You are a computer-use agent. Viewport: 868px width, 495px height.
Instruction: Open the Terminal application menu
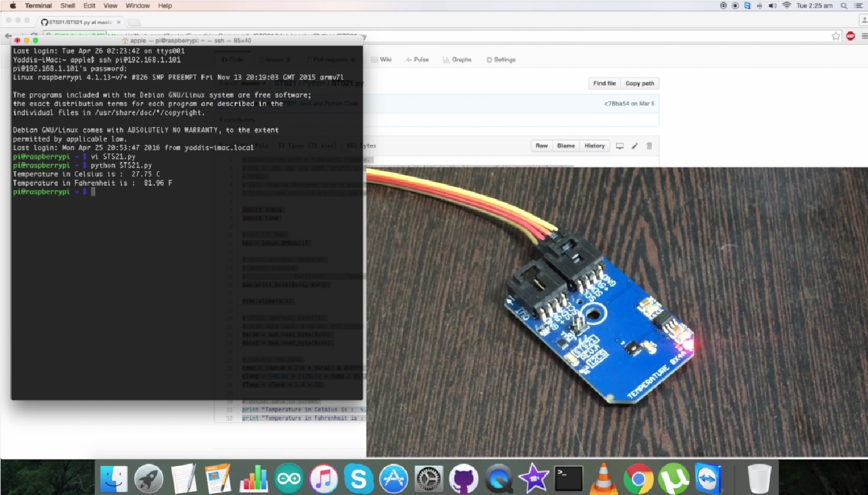pyautogui.click(x=38, y=6)
